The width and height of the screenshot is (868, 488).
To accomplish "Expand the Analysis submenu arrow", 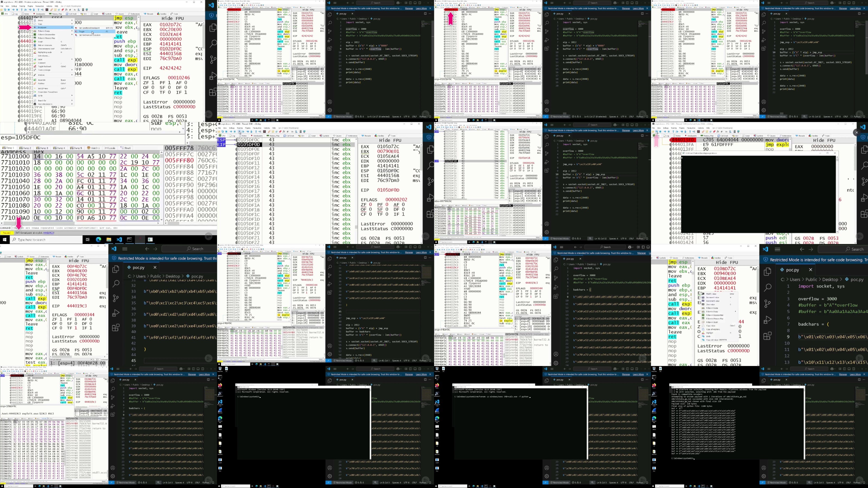I will (72, 75).
